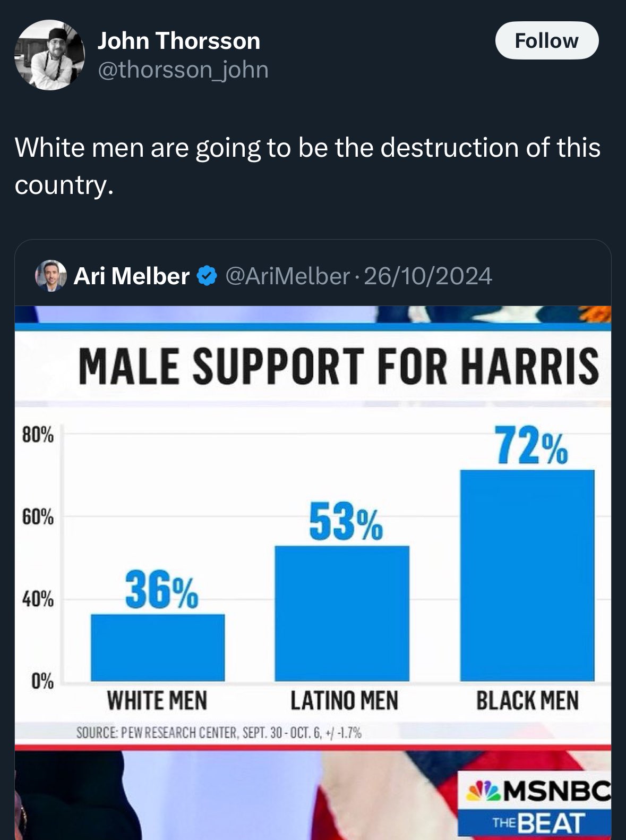The height and width of the screenshot is (840, 626).
Task: Click the 36% value label
Action: click(x=162, y=589)
